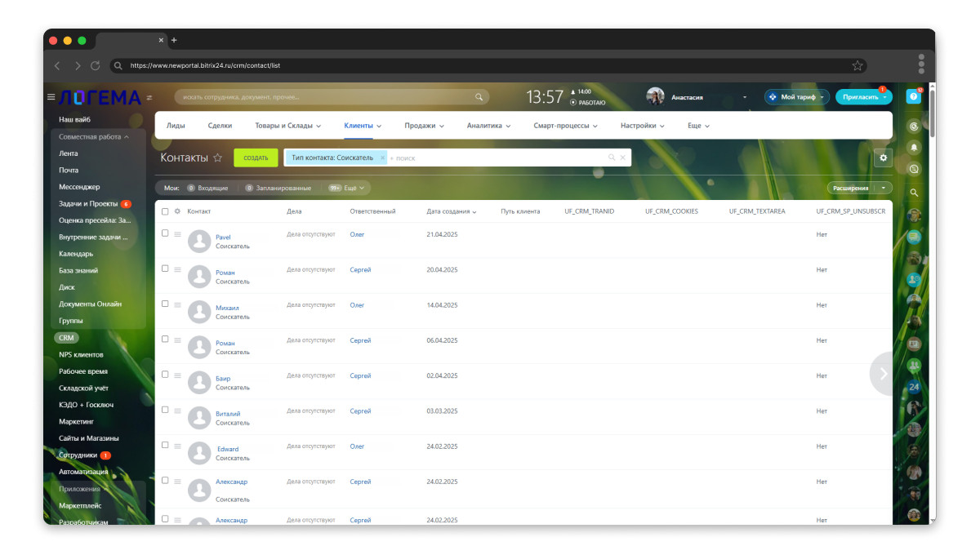
Task: Open the row menu for contact Pavel
Action: coord(177,233)
